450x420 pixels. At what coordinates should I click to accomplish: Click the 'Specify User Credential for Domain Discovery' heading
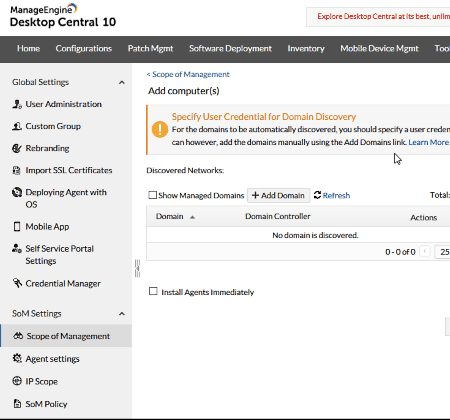[264, 117]
